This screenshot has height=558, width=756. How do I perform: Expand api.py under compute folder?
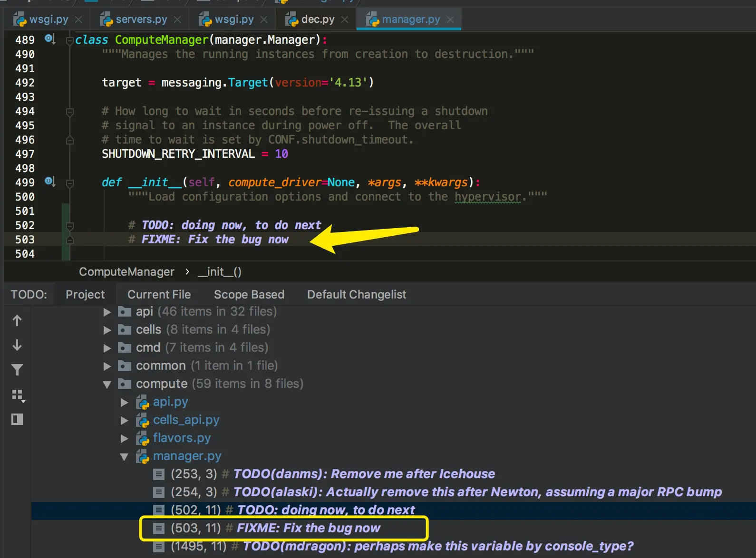coord(125,403)
